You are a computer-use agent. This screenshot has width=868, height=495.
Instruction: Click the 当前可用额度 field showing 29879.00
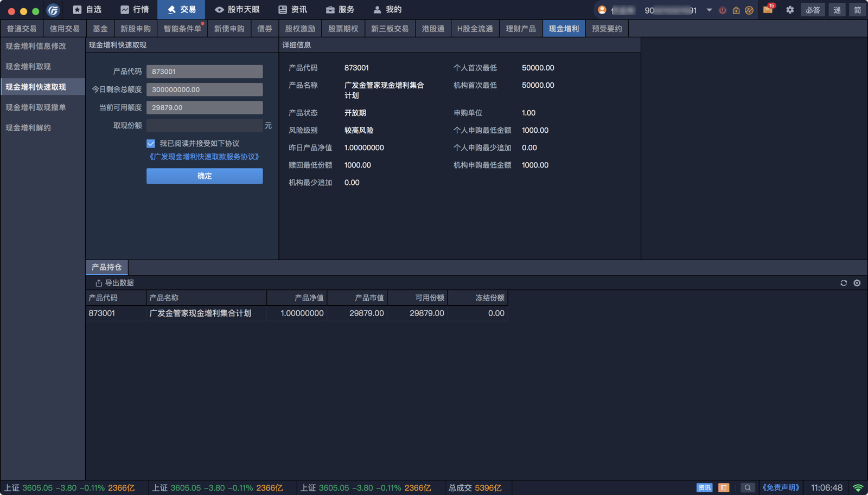(x=205, y=107)
